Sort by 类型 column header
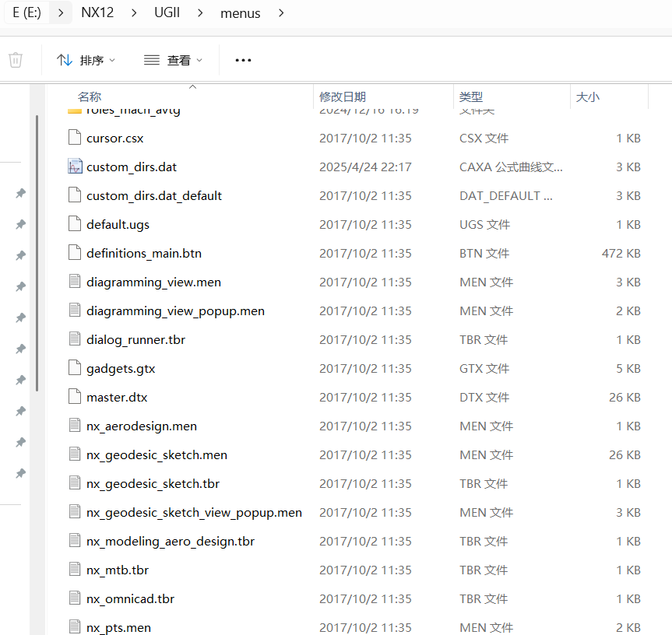Viewport: 672px width, 635px height. (x=470, y=96)
